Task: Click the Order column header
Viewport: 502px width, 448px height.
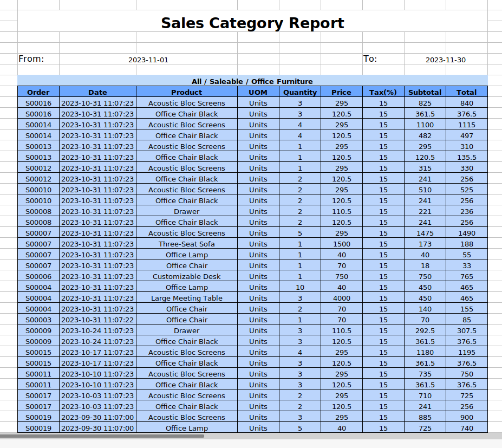Action: (38, 92)
